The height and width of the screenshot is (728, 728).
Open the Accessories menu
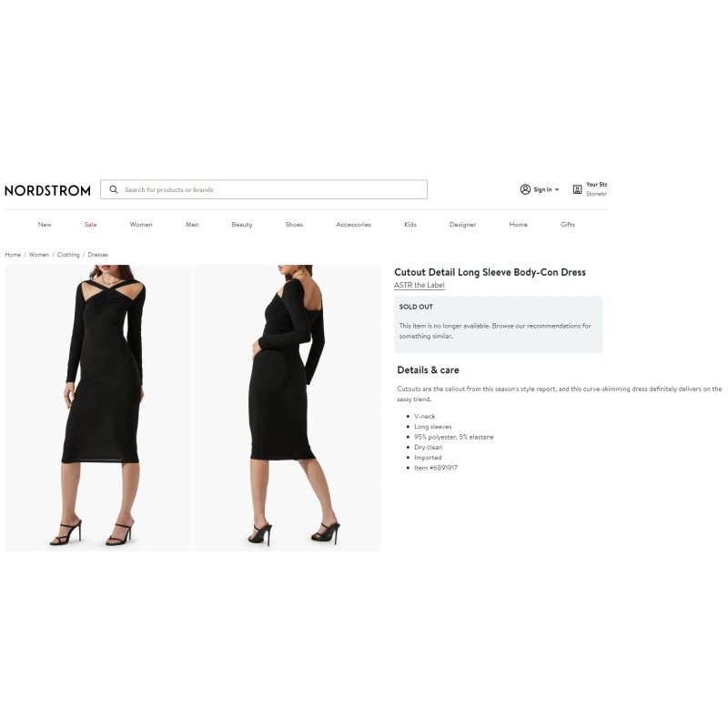353,224
